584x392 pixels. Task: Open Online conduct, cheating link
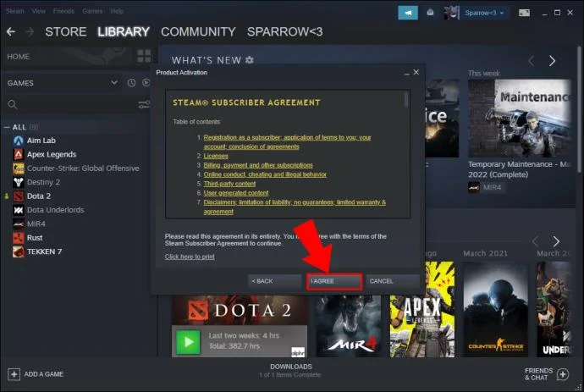[265, 174]
